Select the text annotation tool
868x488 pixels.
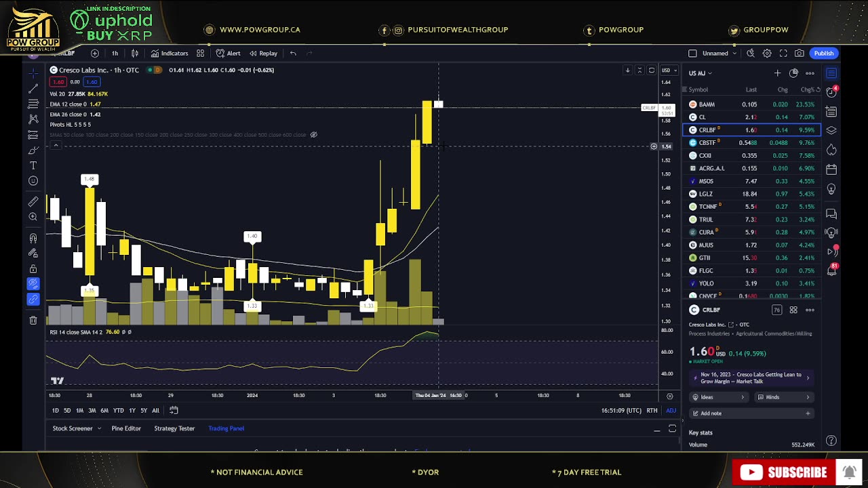[33, 166]
